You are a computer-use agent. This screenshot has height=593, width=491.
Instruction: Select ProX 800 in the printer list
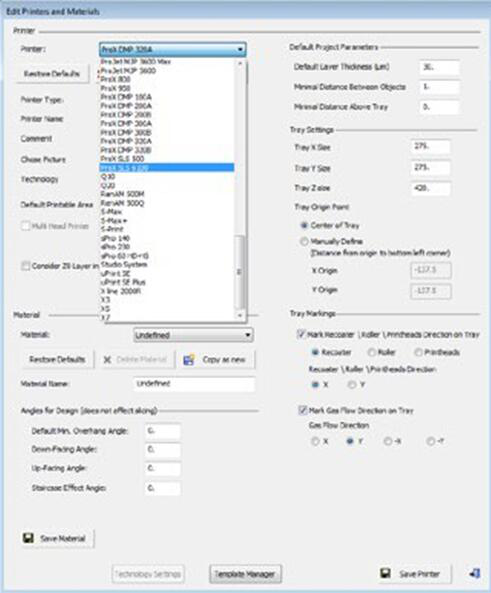pos(167,79)
